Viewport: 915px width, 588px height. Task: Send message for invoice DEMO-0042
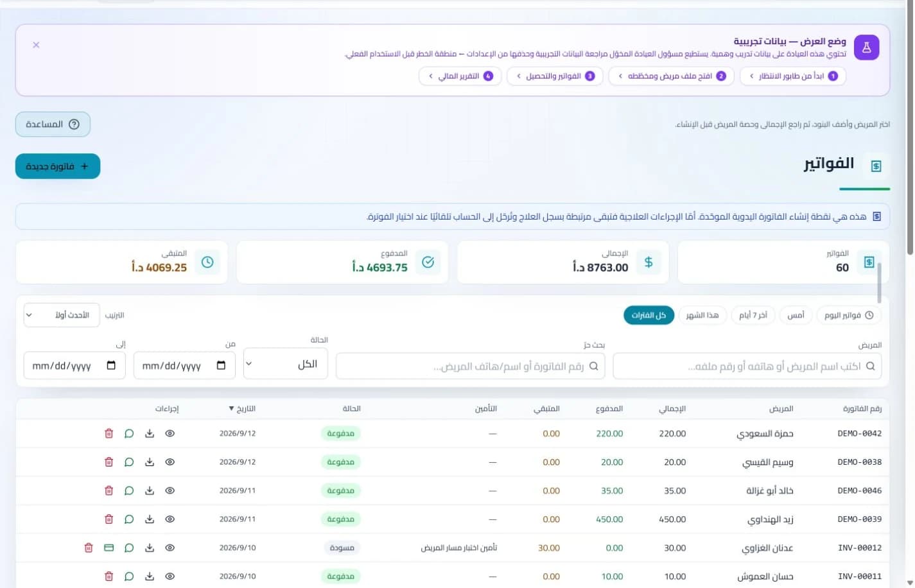tap(129, 433)
